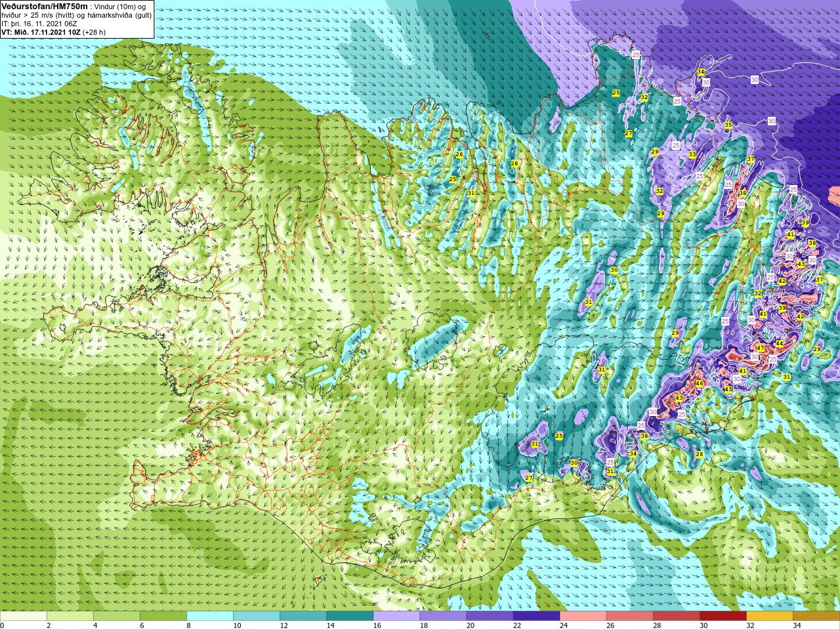Click the 10–12 m/s turquoise legend swatch
The height and width of the screenshot is (630, 840).
pos(257,616)
